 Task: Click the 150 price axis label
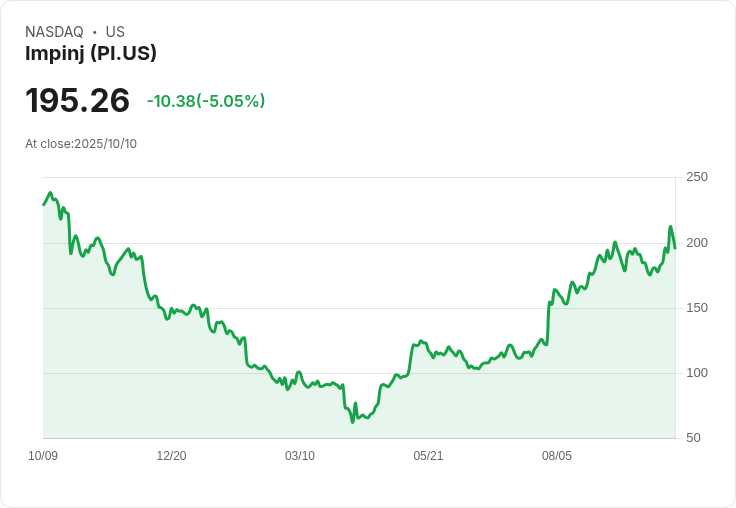tap(697, 308)
